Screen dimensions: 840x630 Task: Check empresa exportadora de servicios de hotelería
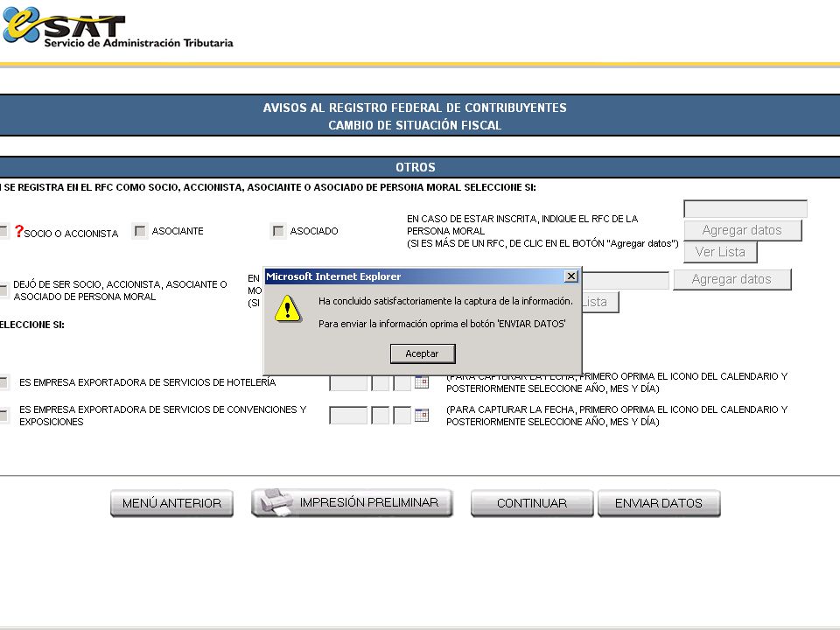pyautogui.click(x=3, y=382)
